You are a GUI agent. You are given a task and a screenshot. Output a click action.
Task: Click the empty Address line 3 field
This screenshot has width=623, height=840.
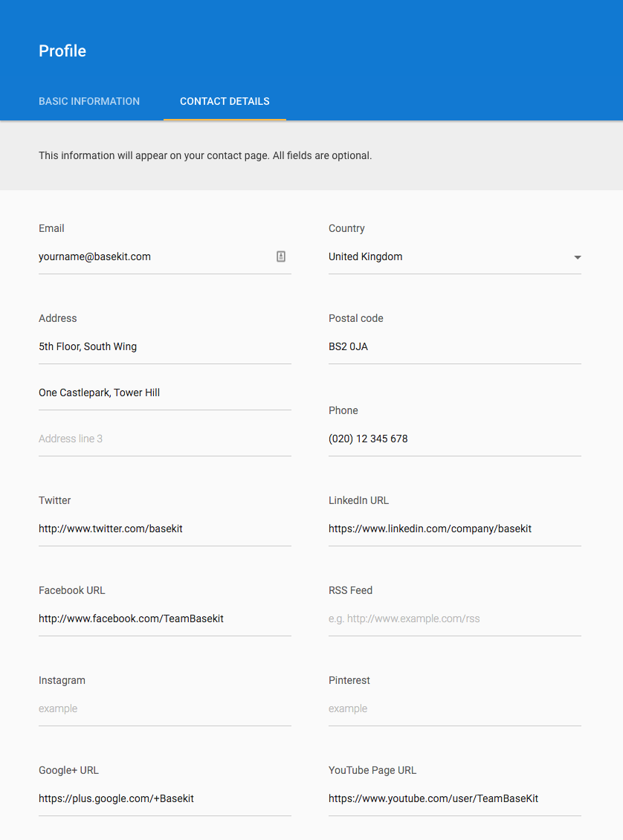pyautogui.click(x=165, y=439)
